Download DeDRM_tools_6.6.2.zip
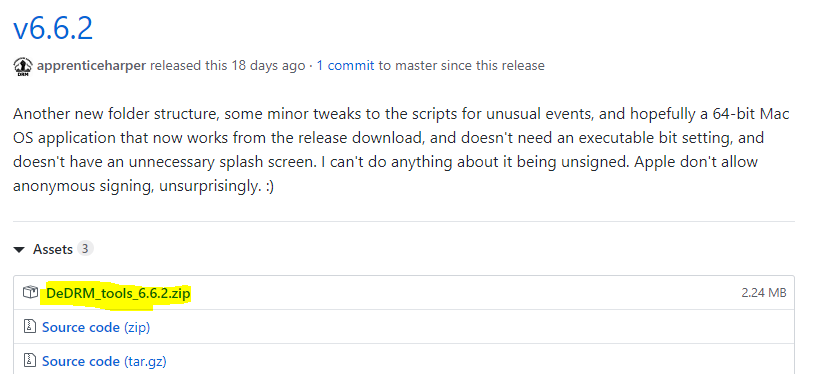Screen dimensions: 827x374 118,293
